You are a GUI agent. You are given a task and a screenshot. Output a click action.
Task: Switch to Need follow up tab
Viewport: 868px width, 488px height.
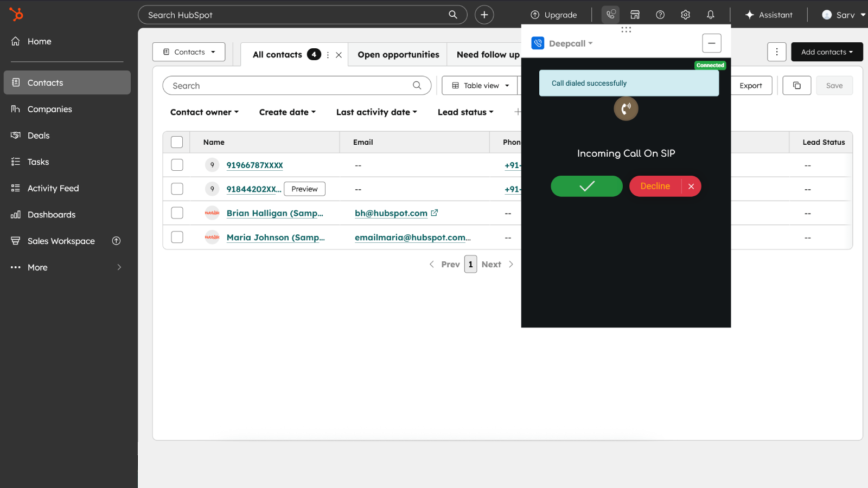488,55
